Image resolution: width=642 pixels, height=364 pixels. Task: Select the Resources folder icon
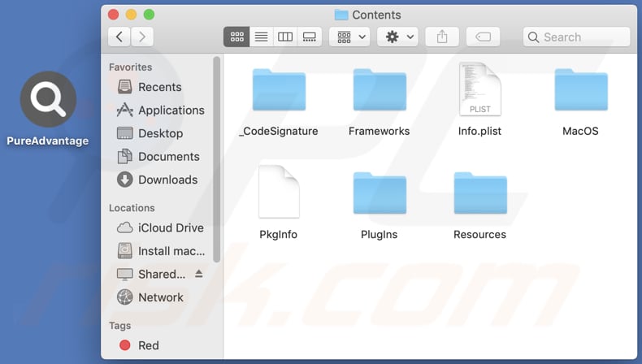[x=480, y=193]
